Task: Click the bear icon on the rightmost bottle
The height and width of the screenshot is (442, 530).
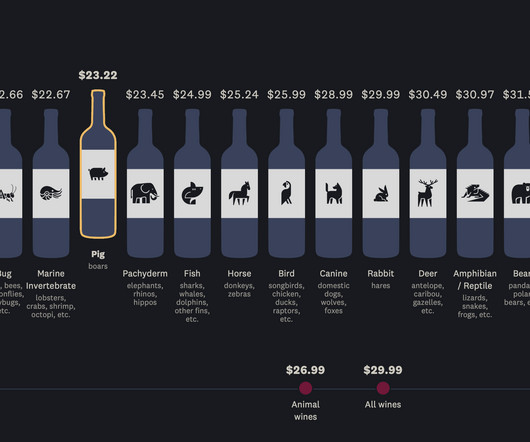Action: [521, 193]
